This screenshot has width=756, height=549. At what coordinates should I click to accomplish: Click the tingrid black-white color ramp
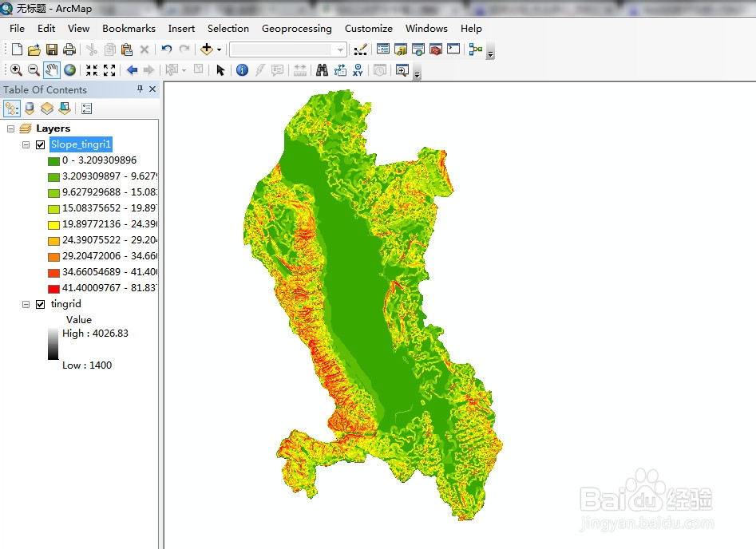[53, 344]
